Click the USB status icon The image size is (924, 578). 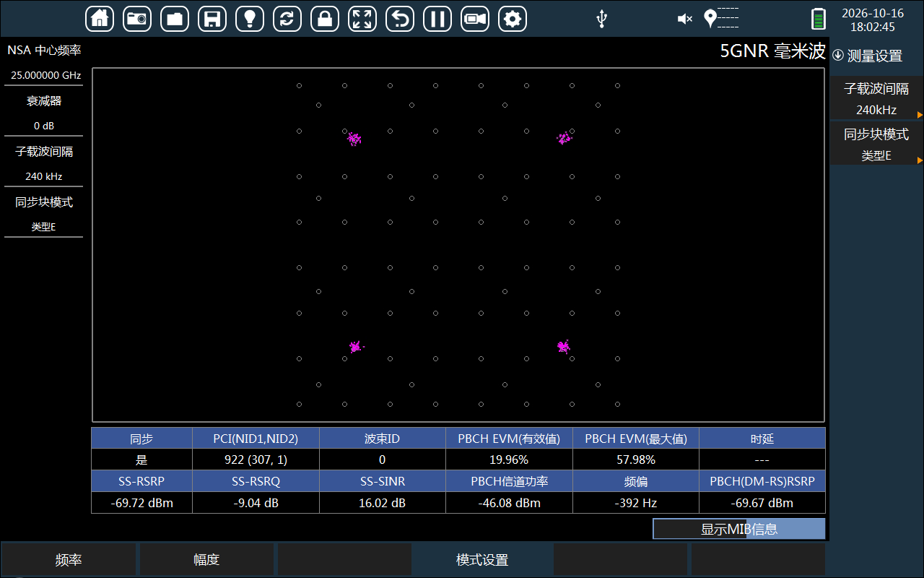pos(602,19)
